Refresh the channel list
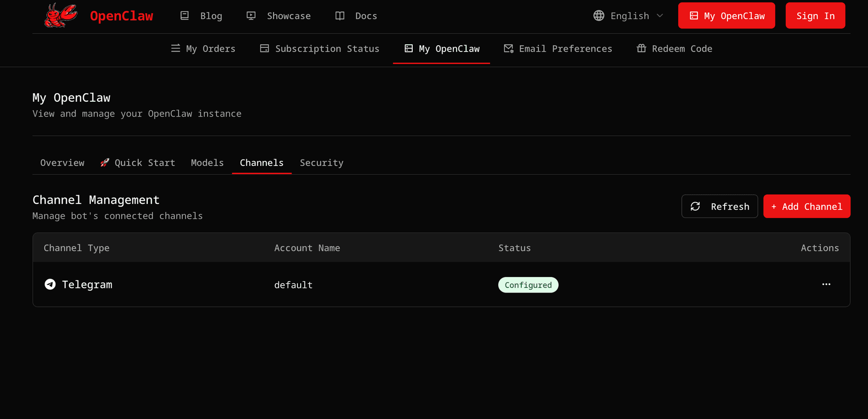Viewport: 868px width, 419px height. pyautogui.click(x=719, y=207)
